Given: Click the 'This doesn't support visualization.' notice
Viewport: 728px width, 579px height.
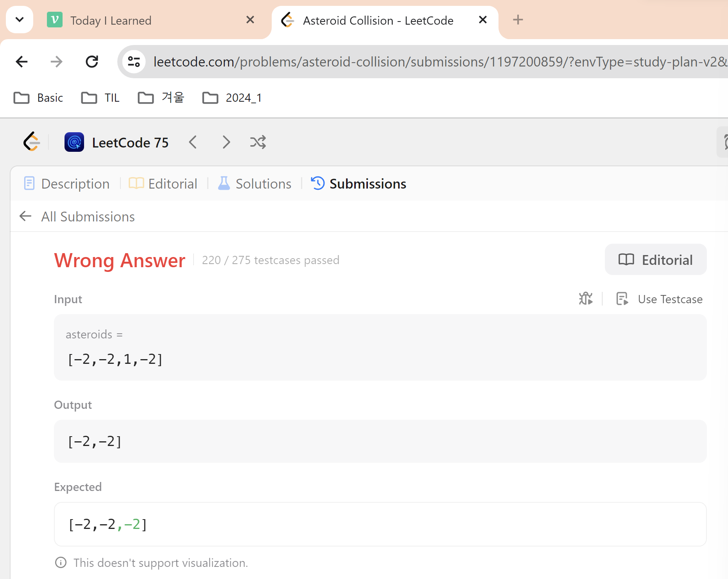Looking at the screenshot, I should tap(161, 563).
